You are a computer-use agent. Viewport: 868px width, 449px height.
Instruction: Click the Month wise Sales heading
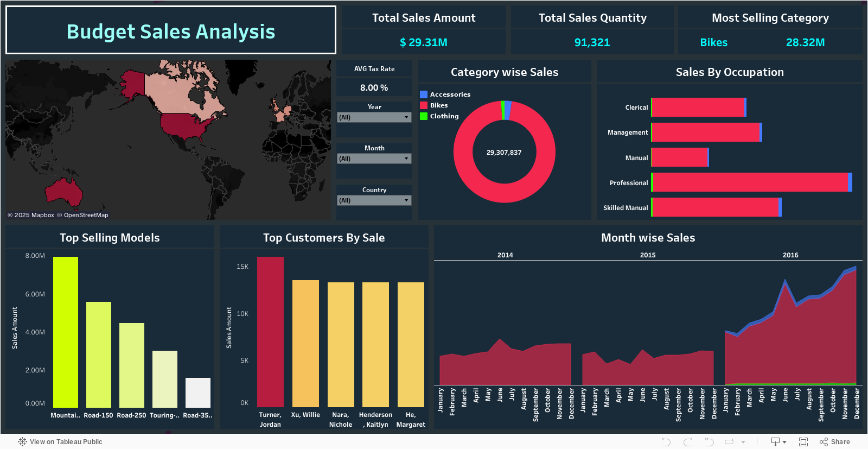tap(648, 238)
